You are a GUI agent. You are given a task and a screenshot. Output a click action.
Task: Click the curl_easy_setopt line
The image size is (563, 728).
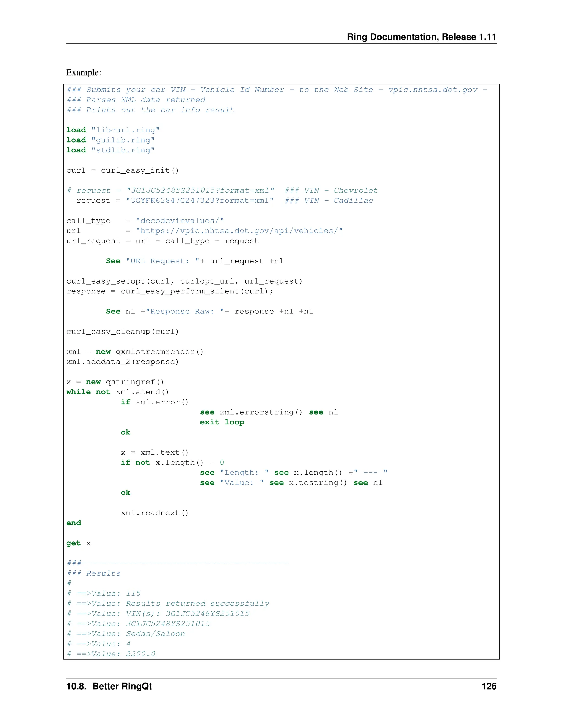[184, 281]
